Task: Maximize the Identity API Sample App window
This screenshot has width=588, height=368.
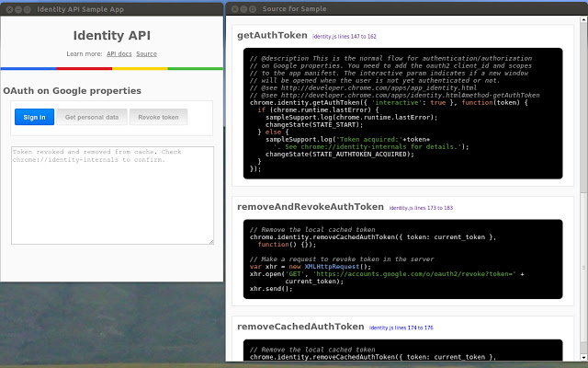Action: click(28, 9)
